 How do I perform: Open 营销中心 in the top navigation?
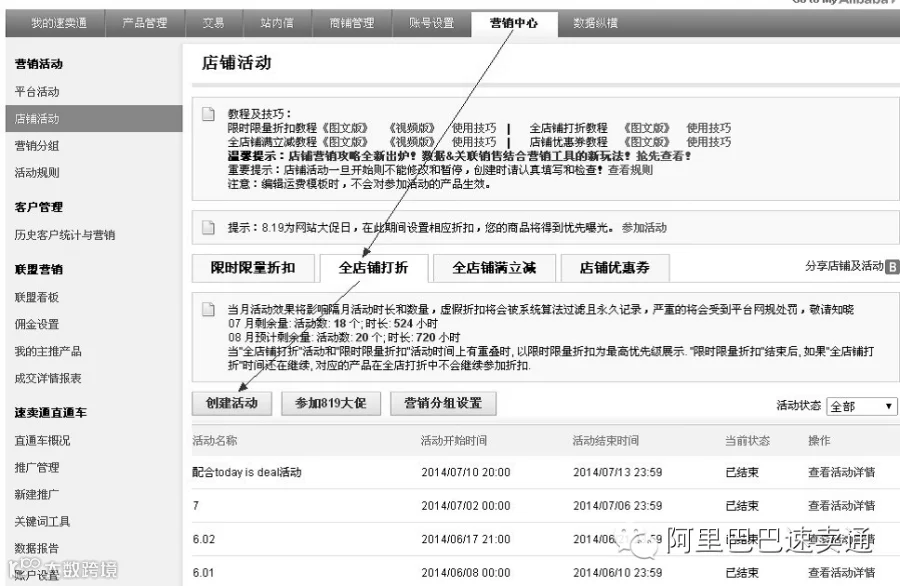coord(514,23)
